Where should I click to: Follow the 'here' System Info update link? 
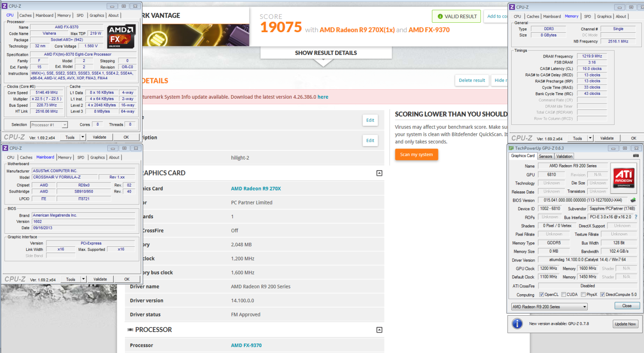click(323, 97)
